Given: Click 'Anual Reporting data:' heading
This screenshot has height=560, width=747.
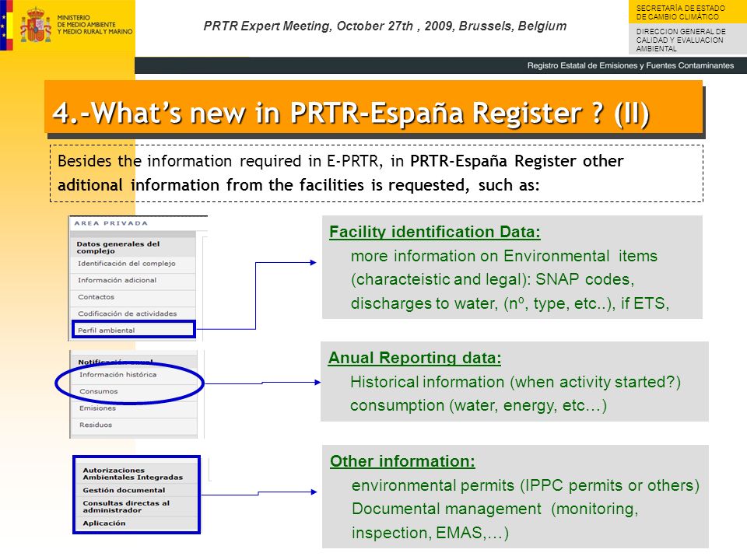Looking at the screenshot, I should click(415, 358).
